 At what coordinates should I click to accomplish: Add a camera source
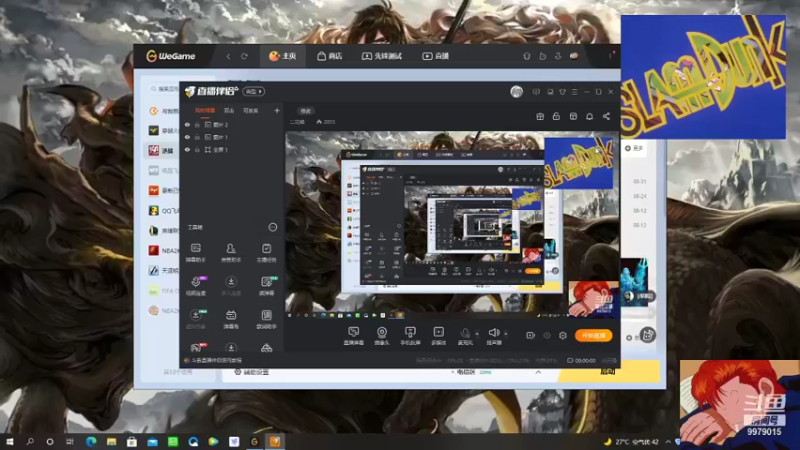pos(382,336)
